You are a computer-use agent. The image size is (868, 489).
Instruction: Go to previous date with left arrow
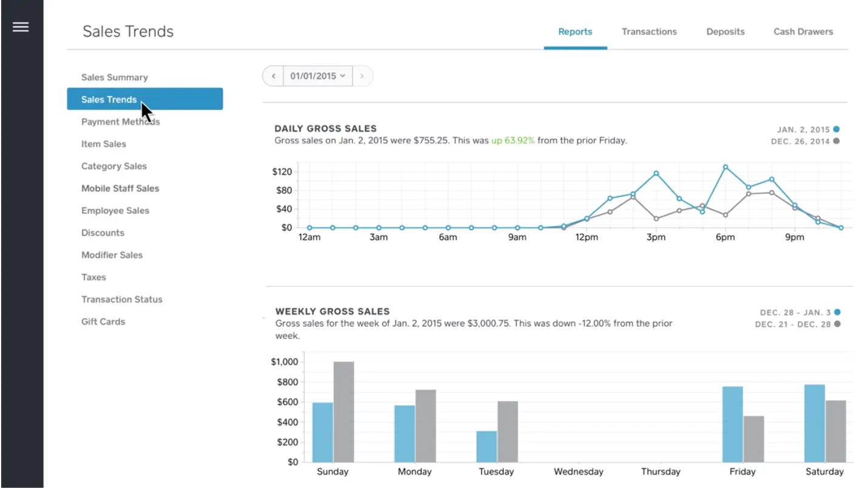pos(274,77)
